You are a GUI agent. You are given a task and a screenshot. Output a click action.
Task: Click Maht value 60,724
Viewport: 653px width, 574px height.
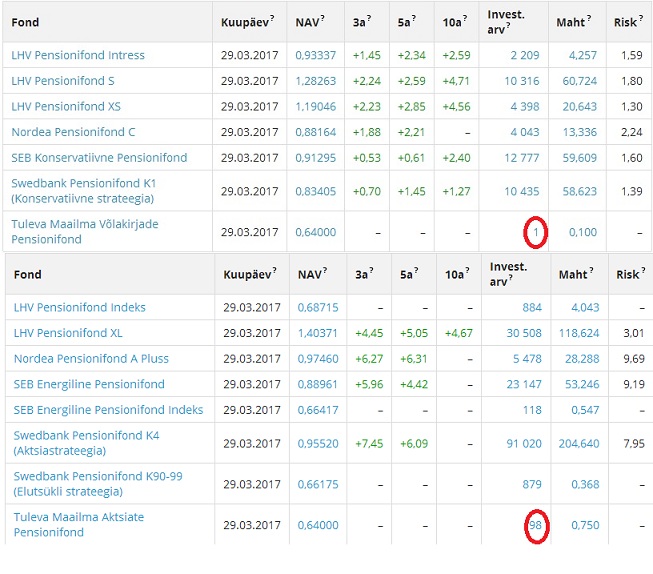580,81
